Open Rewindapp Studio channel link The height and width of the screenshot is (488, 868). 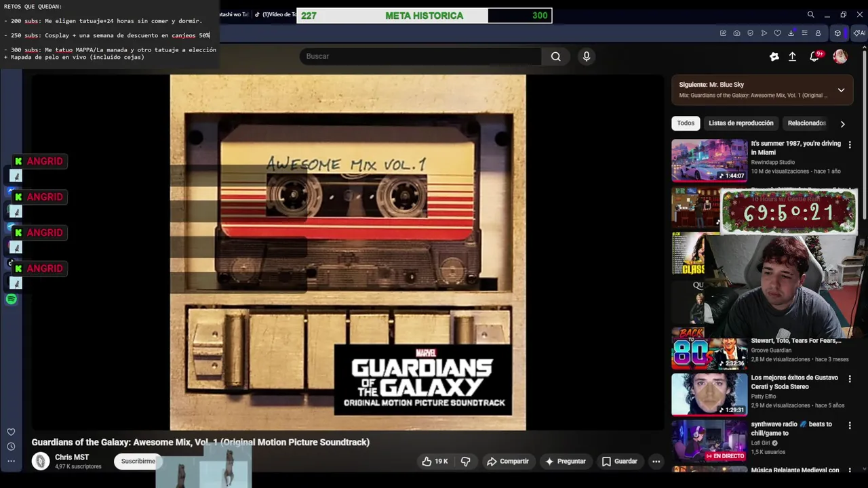pos(772,162)
